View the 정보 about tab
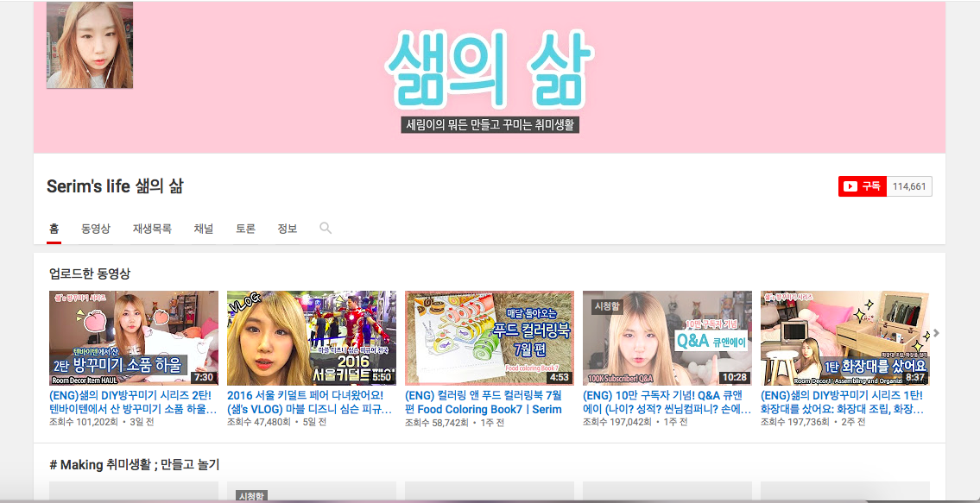Screen dimensions: 980x503 coord(286,228)
